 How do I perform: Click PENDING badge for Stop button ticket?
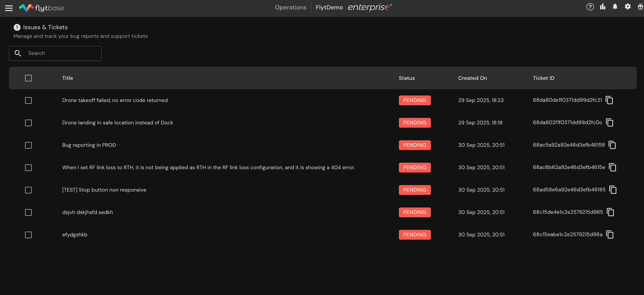415,190
